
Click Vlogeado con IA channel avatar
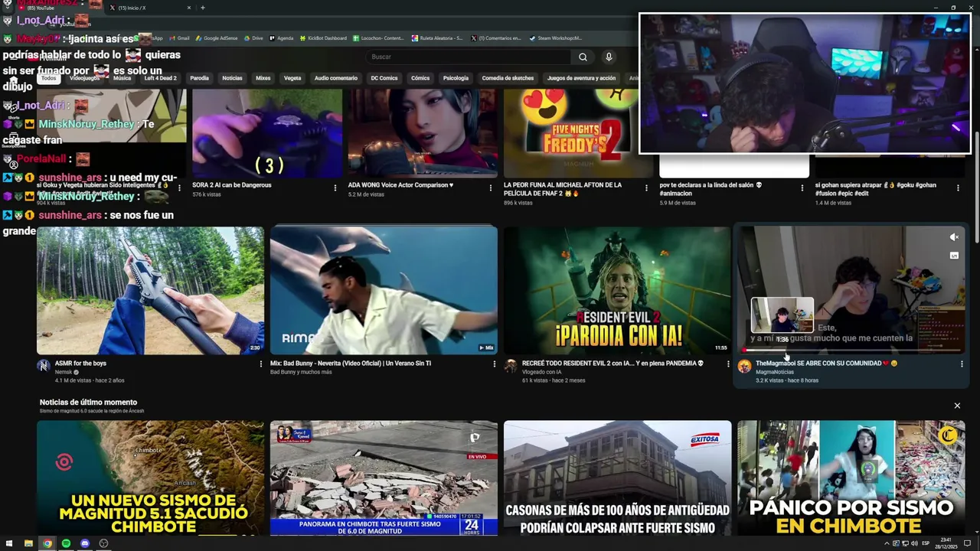click(x=511, y=366)
